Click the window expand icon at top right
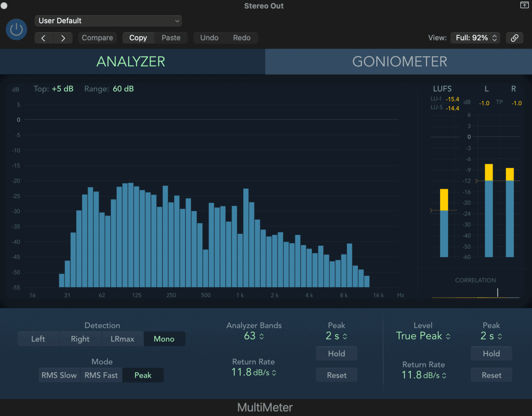The width and height of the screenshot is (532, 416). 524,5
